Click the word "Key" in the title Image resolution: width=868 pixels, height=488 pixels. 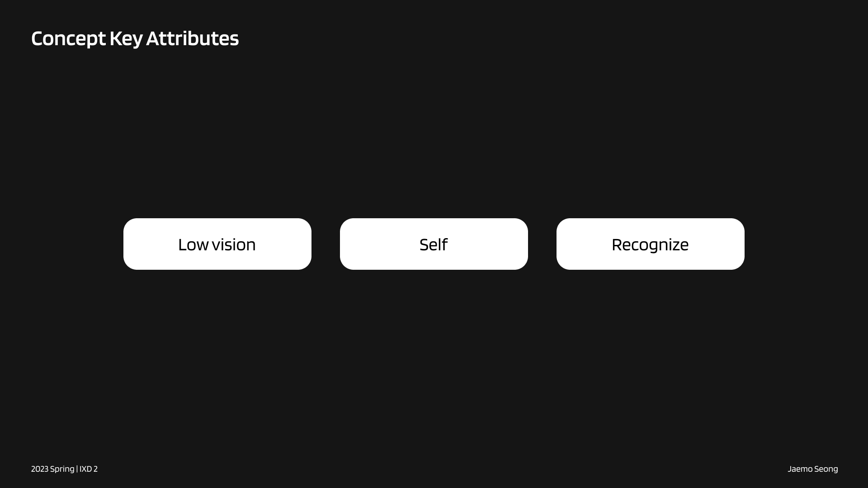(x=126, y=39)
